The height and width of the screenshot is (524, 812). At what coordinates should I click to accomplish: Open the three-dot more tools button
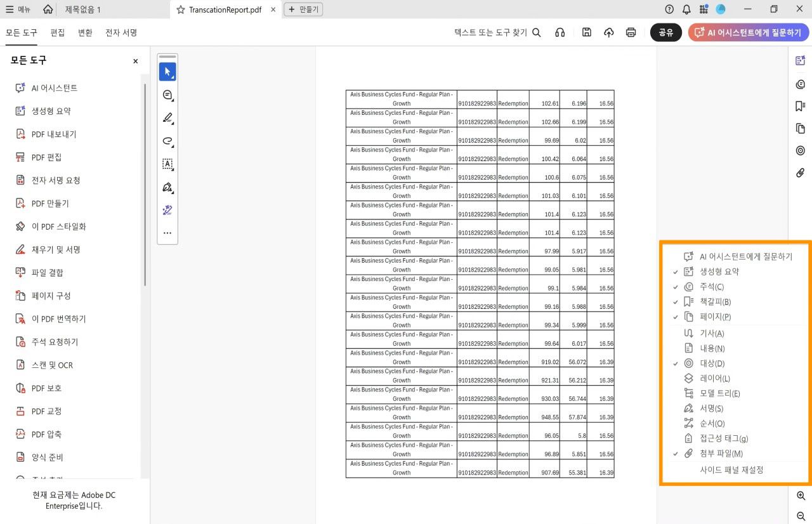click(x=167, y=233)
